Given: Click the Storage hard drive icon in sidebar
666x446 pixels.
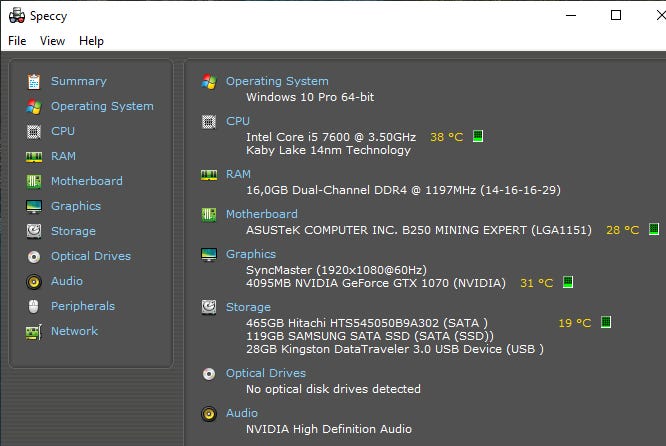Looking at the screenshot, I should [x=34, y=231].
